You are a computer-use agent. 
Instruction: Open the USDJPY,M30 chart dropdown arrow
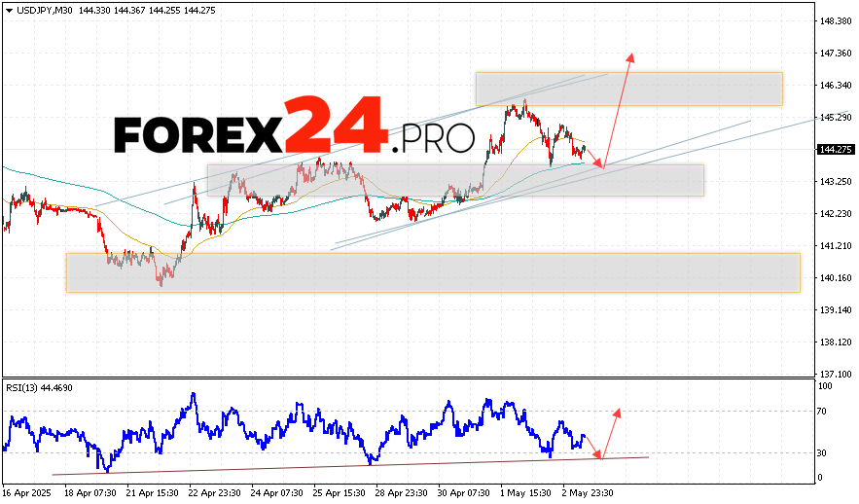[x=9, y=11]
